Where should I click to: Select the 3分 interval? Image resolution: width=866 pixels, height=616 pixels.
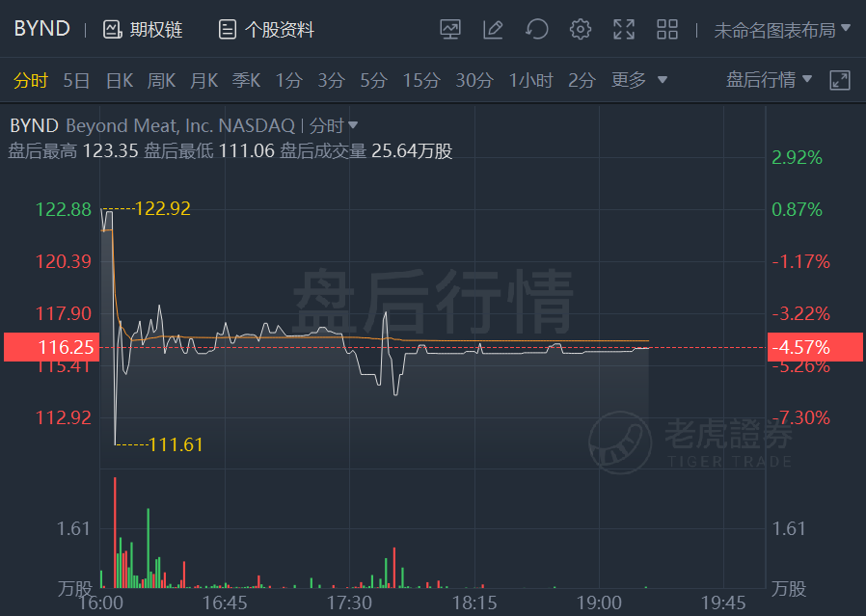[332, 81]
